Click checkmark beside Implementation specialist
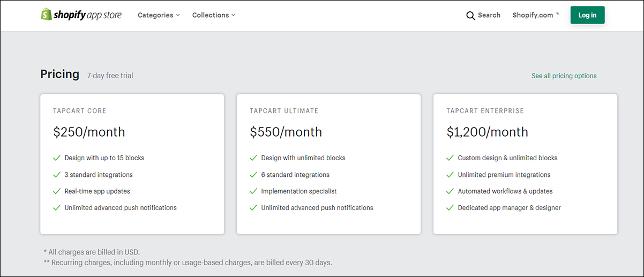644x277 pixels. pyautogui.click(x=253, y=191)
